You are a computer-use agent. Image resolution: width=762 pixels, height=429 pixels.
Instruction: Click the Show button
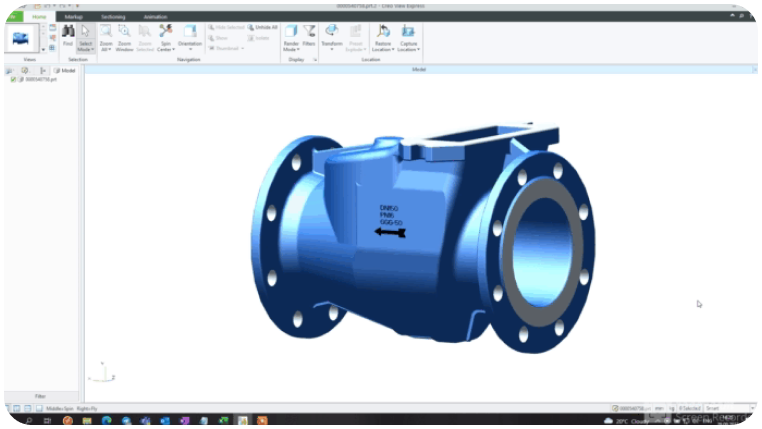218,38
